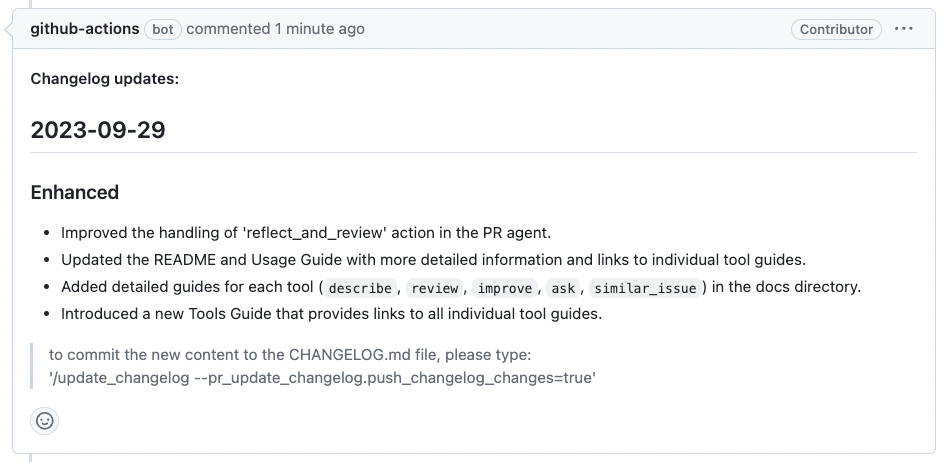Click the 'bot' label badge

[x=163, y=29]
